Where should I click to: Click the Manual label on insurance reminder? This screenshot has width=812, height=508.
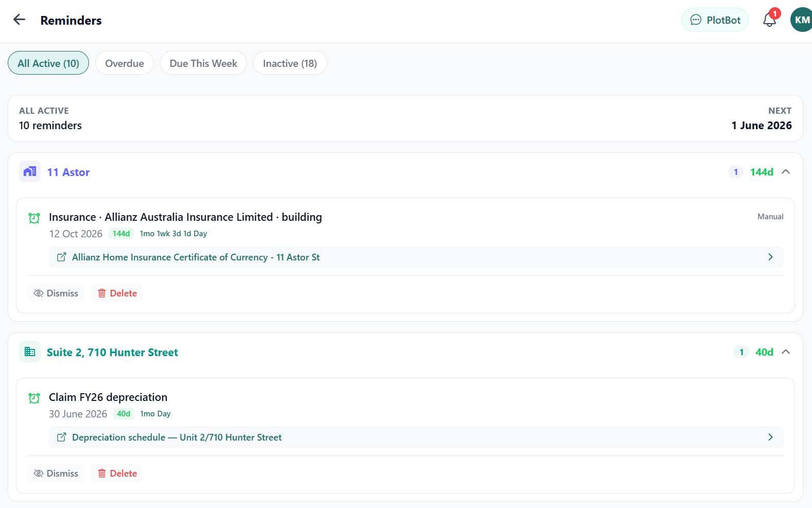pyautogui.click(x=770, y=217)
